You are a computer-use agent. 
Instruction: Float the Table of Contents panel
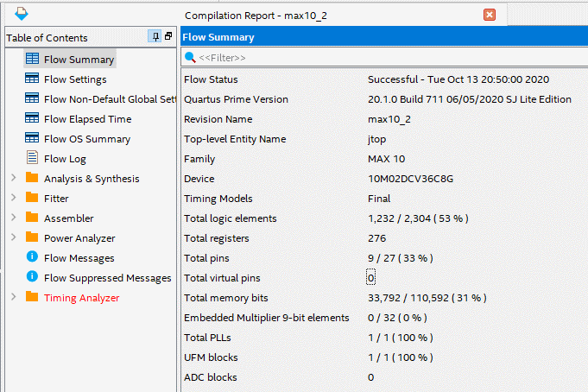point(168,37)
